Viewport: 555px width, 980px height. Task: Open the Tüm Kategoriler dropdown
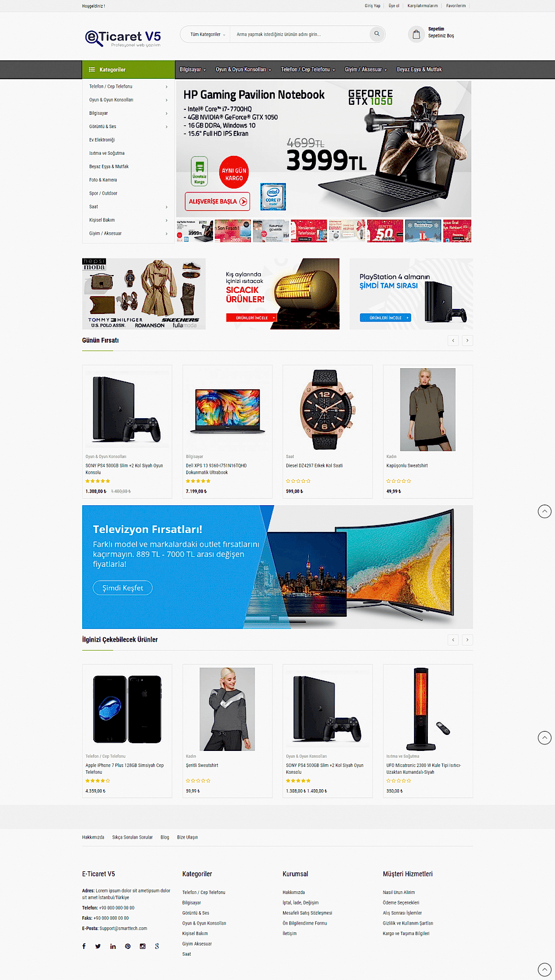(x=208, y=34)
